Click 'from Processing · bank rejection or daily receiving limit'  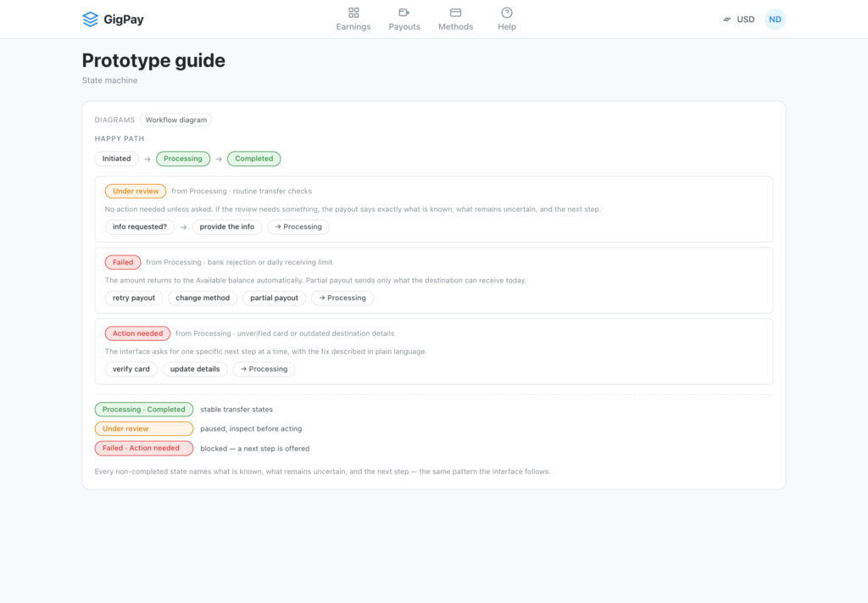(239, 262)
